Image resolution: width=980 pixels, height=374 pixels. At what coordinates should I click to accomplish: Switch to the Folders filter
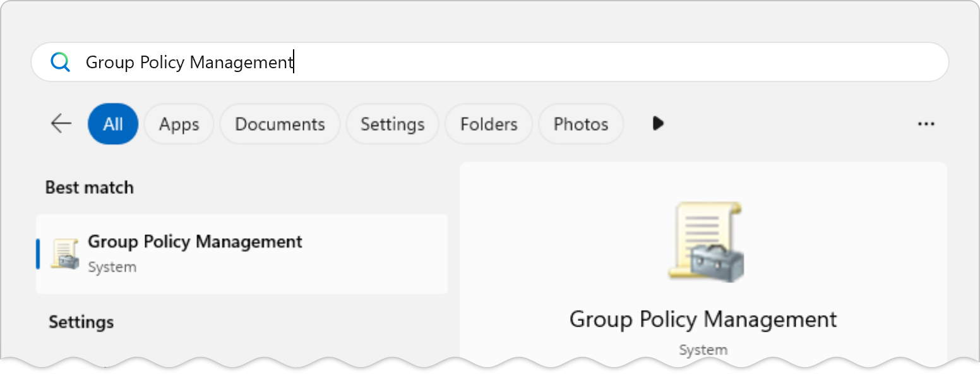coord(489,124)
